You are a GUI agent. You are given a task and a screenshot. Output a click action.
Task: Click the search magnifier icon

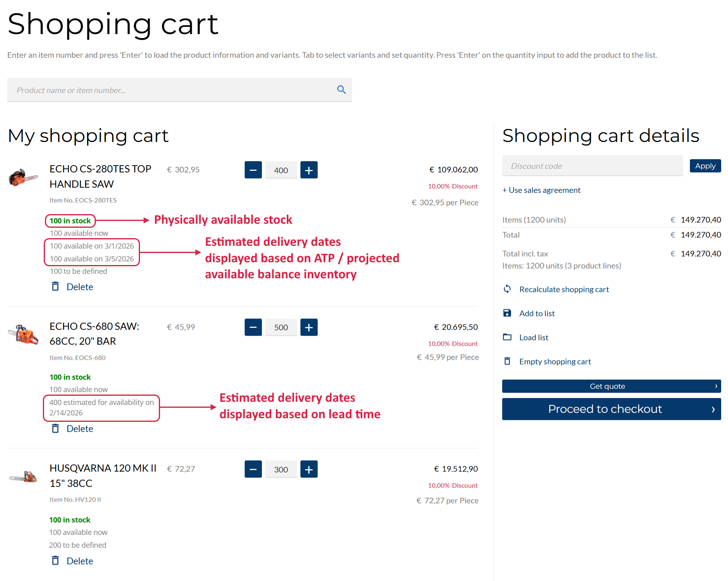click(x=341, y=90)
